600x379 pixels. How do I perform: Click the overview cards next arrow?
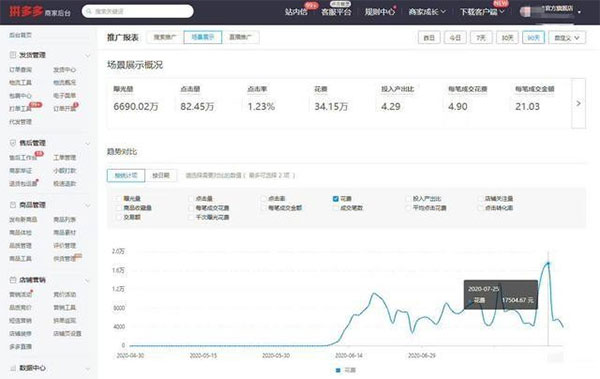(x=578, y=103)
